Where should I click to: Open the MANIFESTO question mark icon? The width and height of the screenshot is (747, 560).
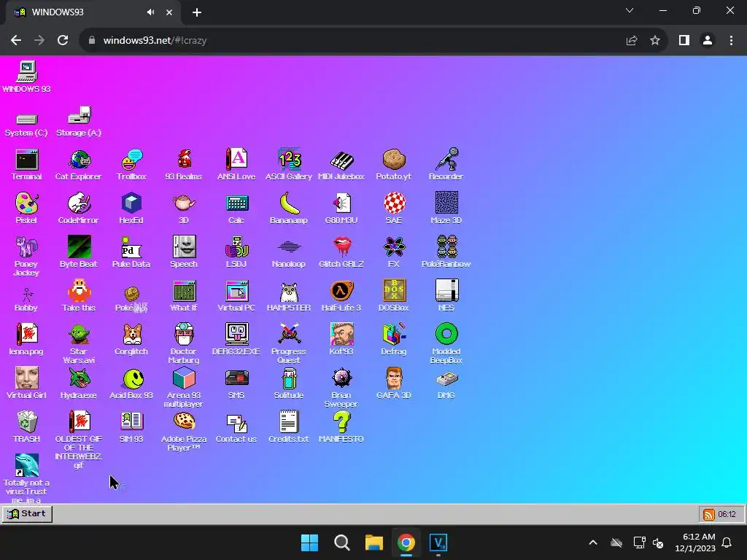[341, 427]
